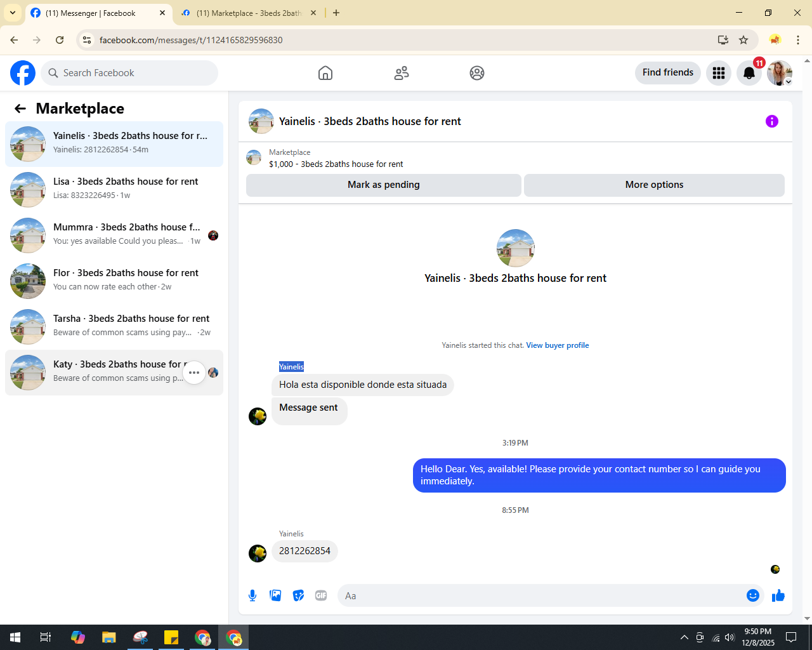The image size is (812, 650).
Task: Click the Find friends button
Action: click(668, 73)
